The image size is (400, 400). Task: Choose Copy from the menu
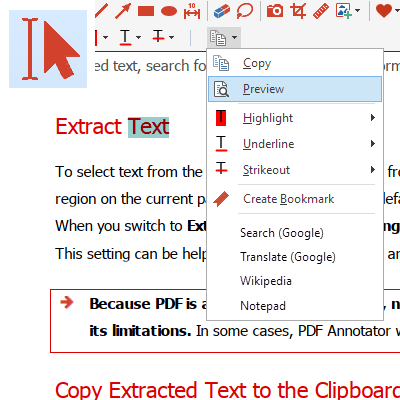295,63
